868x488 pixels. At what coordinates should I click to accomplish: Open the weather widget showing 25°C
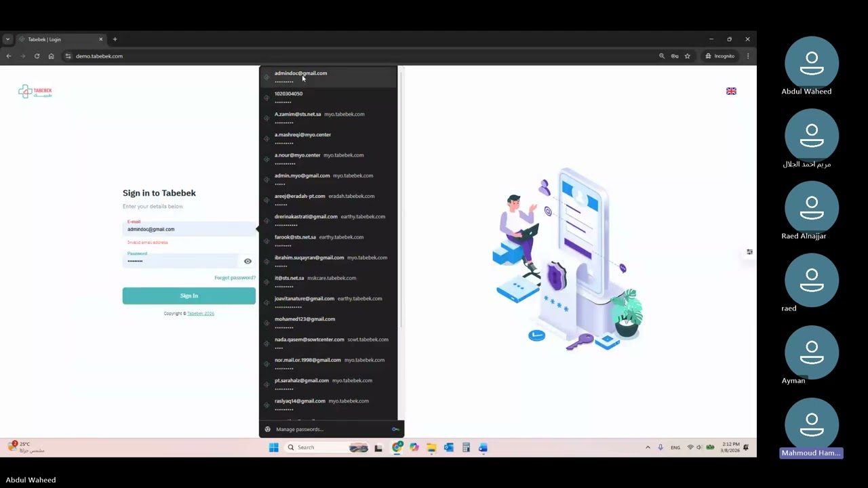[x=26, y=447]
